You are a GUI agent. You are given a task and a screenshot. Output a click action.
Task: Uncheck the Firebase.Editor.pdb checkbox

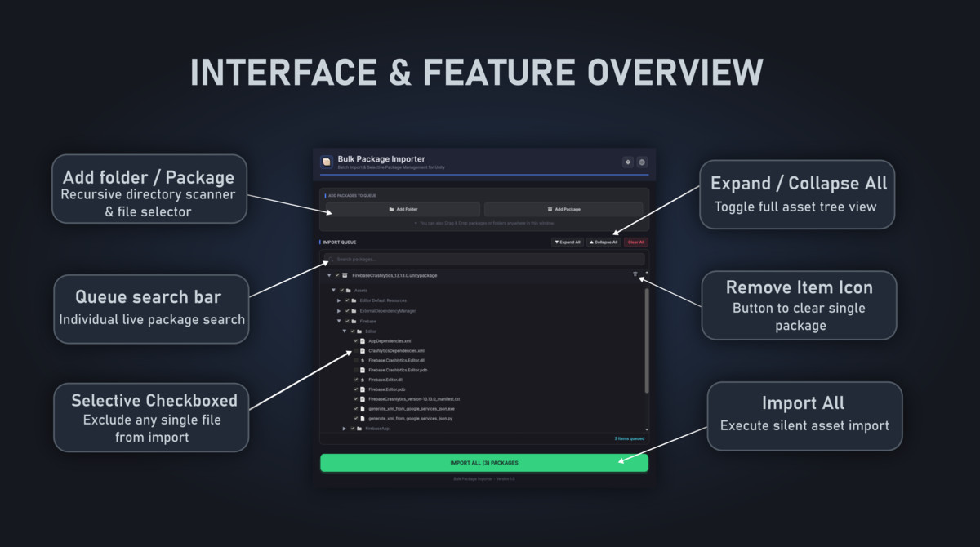[356, 389]
